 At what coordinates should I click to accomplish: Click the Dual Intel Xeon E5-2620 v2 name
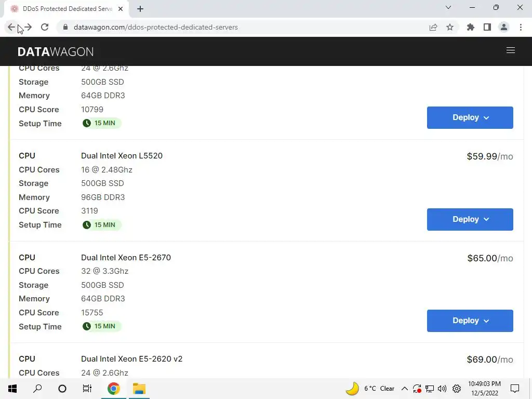131,359
